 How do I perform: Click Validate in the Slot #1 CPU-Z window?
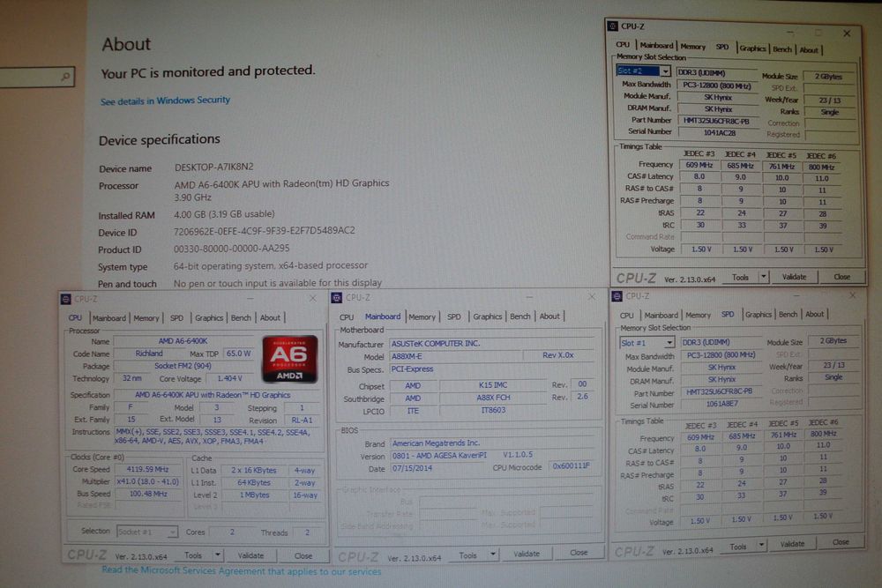pyautogui.click(x=792, y=544)
